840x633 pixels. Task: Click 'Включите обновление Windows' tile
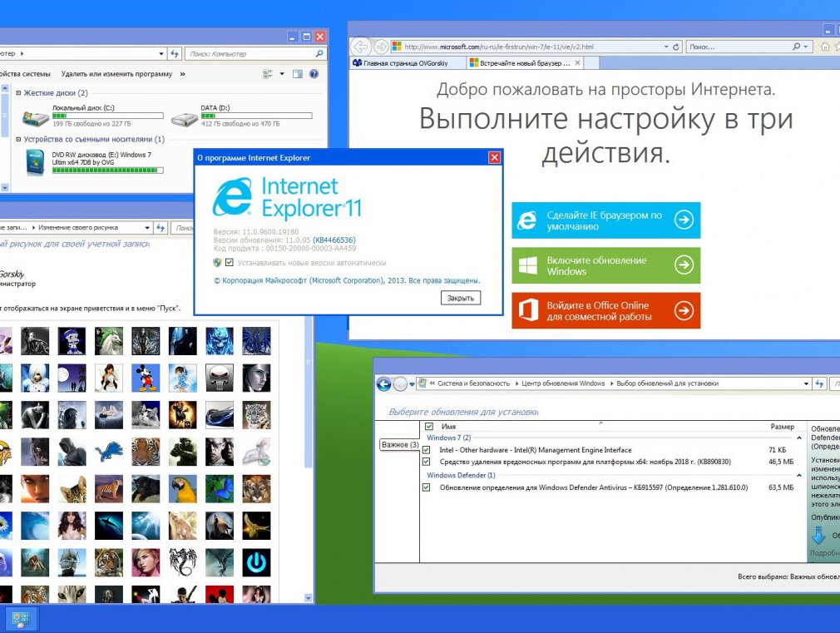[x=606, y=265]
